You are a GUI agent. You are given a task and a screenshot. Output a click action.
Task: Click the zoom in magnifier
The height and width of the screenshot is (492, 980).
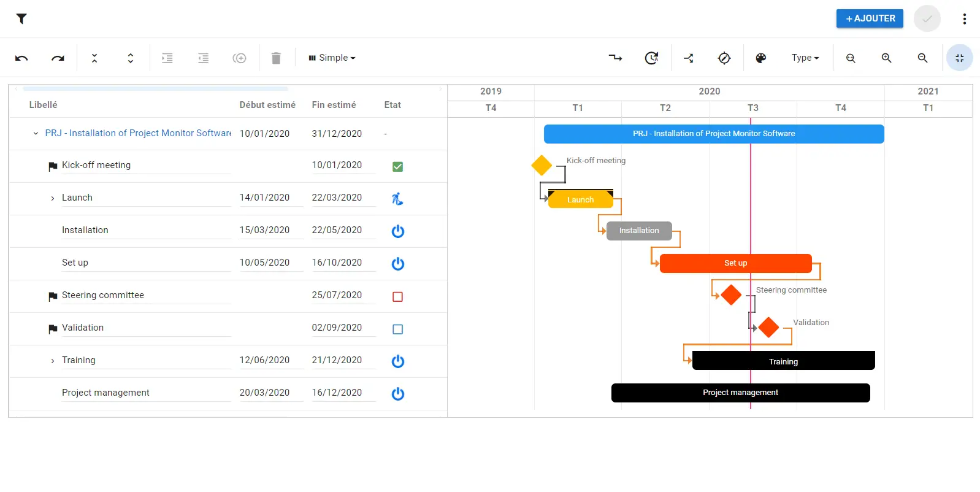886,58
